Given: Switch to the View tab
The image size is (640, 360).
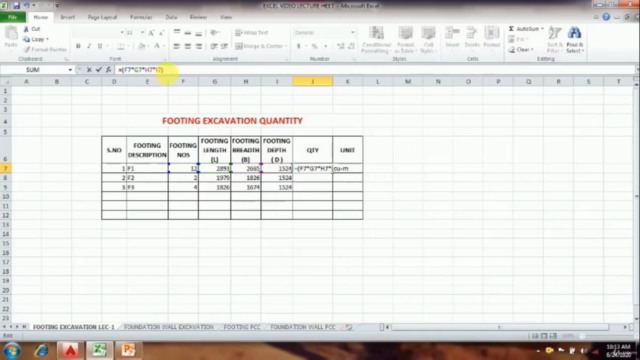Looking at the screenshot, I should 226,17.
